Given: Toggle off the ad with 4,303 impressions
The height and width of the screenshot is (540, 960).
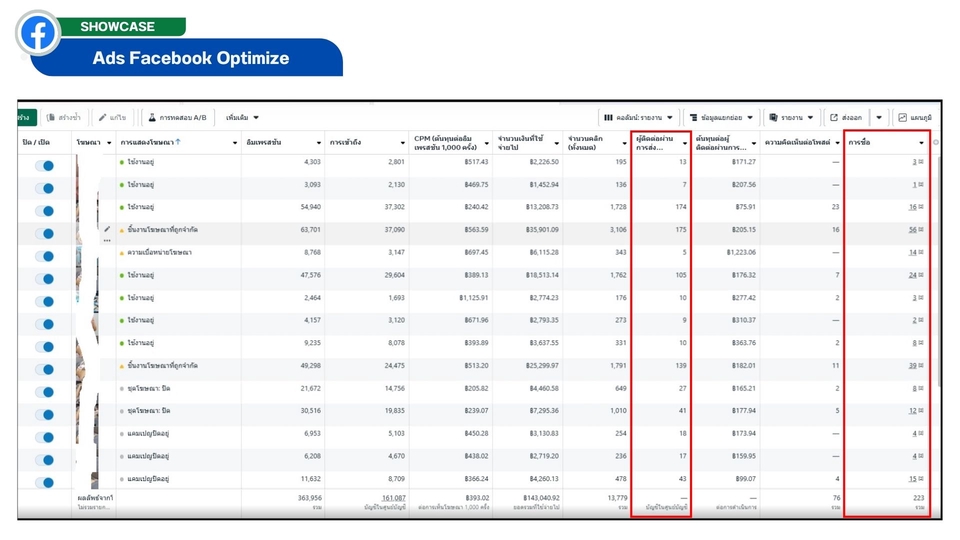Looking at the screenshot, I should pos(44,165).
